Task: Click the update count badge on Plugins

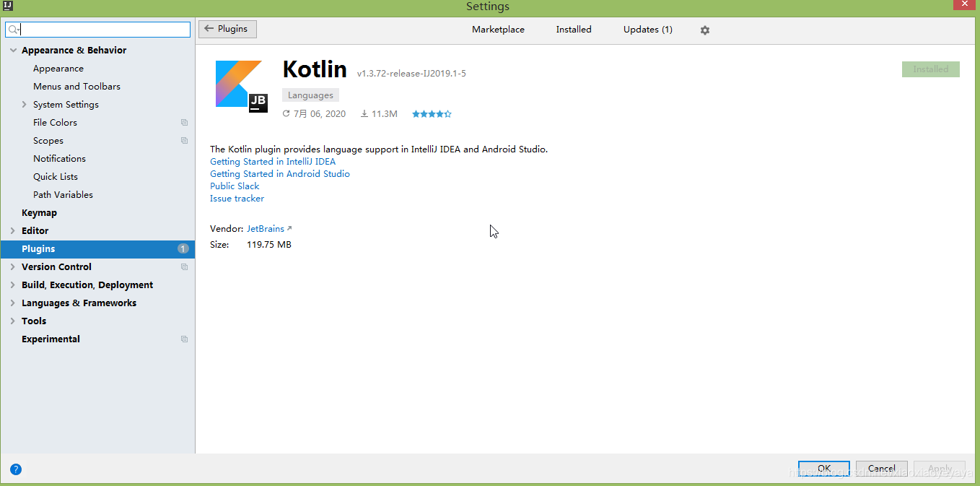Action: click(x=183, y=249)
